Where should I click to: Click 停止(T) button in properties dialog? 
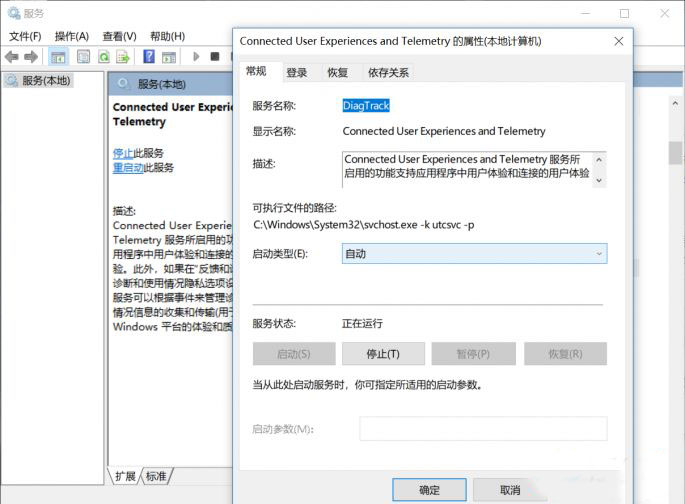383,354
